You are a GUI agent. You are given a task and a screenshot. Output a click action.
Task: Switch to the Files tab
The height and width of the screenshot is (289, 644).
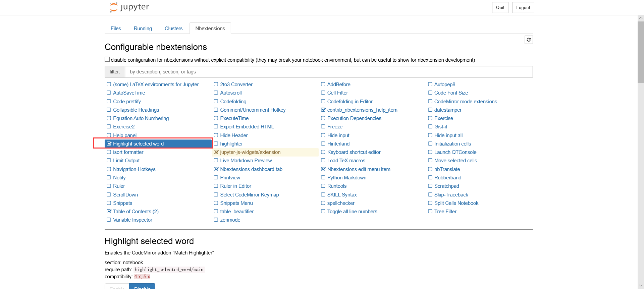pos(116,28)
